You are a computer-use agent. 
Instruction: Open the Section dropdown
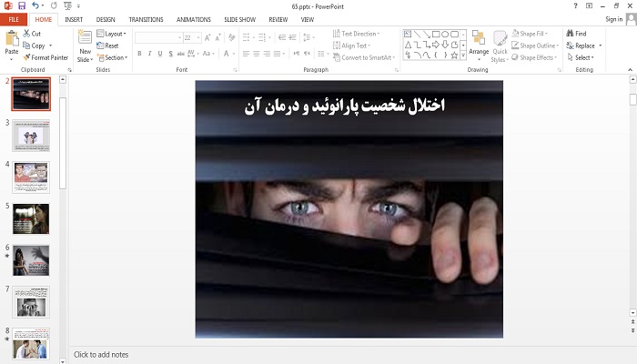pos(112,57)
